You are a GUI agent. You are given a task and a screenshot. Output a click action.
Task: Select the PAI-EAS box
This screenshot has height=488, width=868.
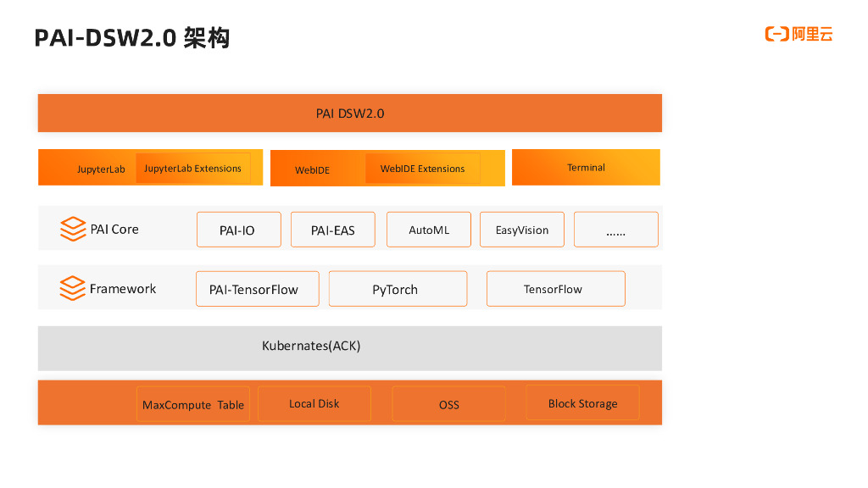point(332,230)
